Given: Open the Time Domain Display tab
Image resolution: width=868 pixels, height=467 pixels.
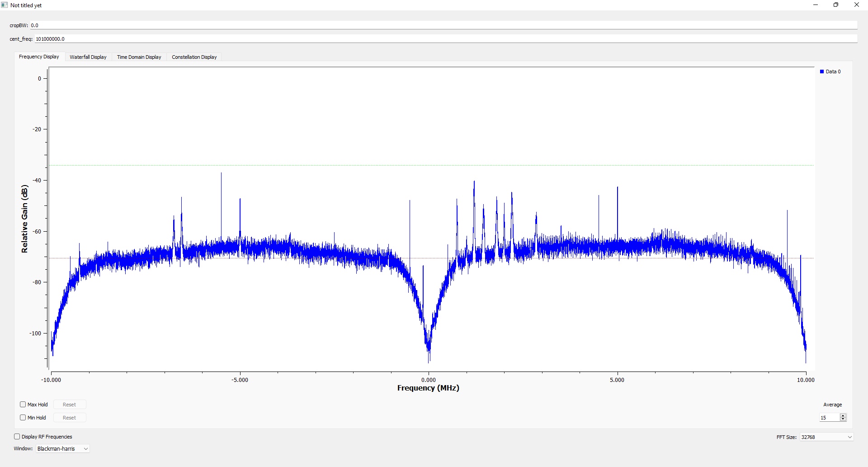Looking at the screenshot, I should point(139,57).
